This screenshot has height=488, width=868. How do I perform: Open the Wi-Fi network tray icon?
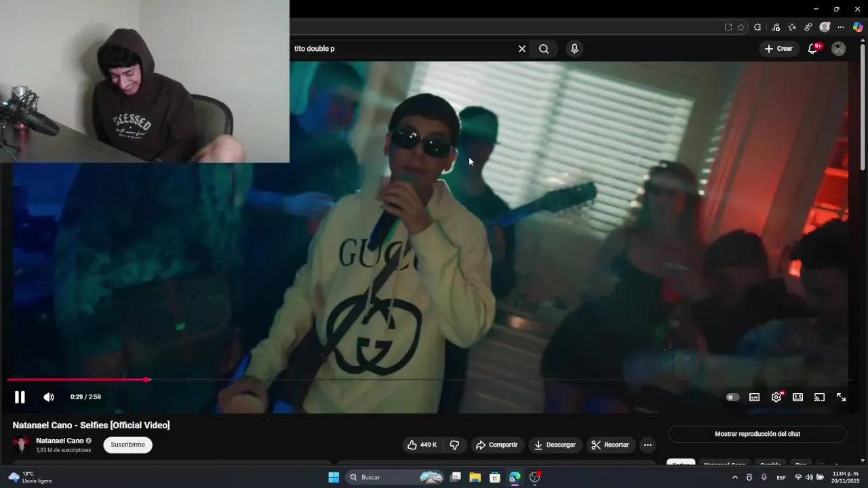tap(798, 477)
